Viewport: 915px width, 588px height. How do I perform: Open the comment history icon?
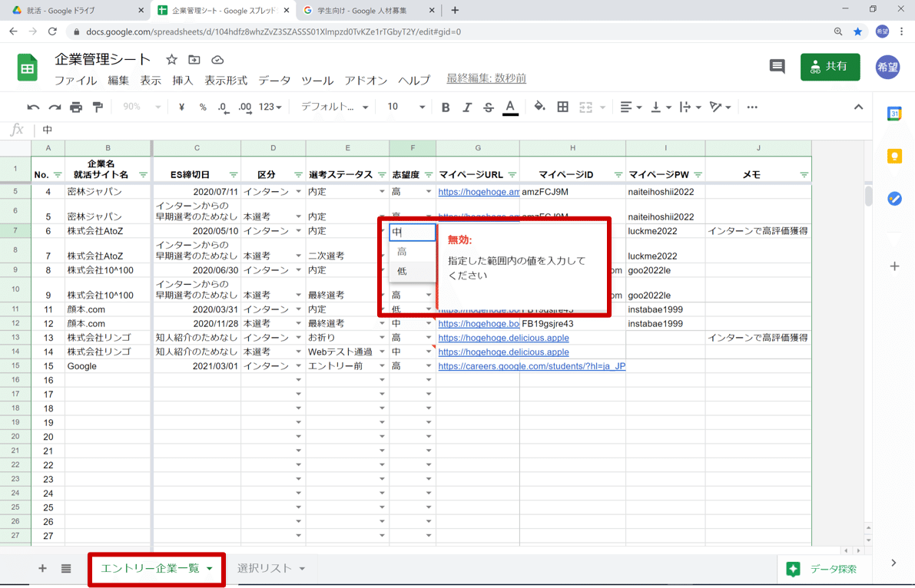click(777, 67)
